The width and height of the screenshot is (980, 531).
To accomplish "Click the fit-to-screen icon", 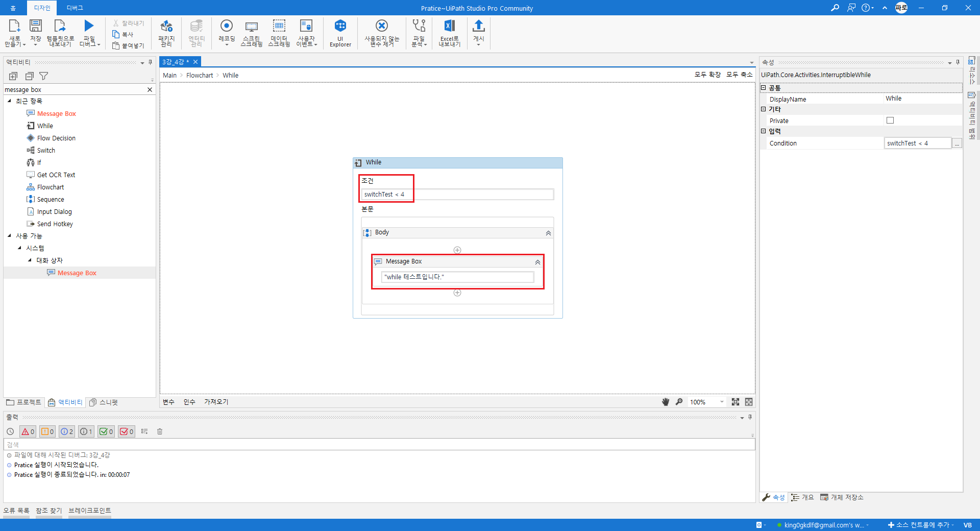I will (736, 402).
